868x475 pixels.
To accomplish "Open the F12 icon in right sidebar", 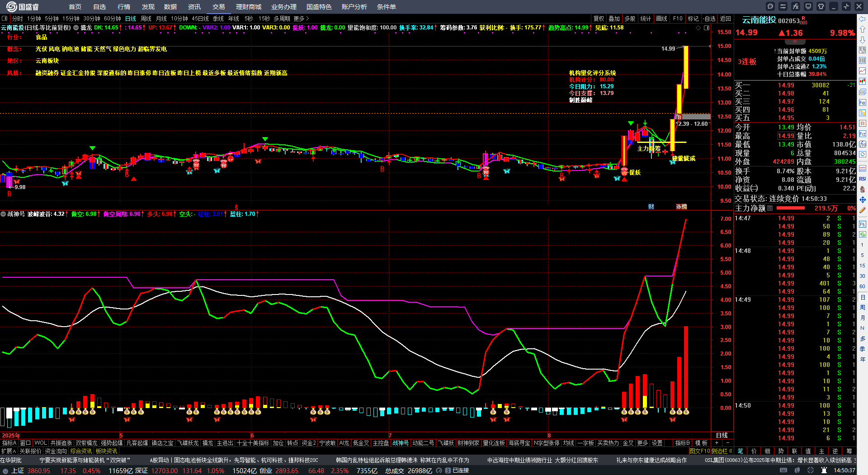I will click(x=863, y=134).
